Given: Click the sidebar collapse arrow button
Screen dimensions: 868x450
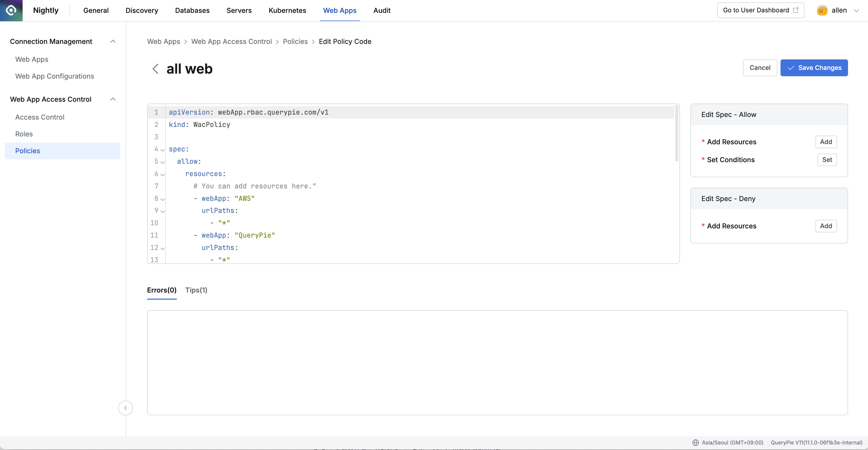Looking at the screenshot, I should [125, 408].
